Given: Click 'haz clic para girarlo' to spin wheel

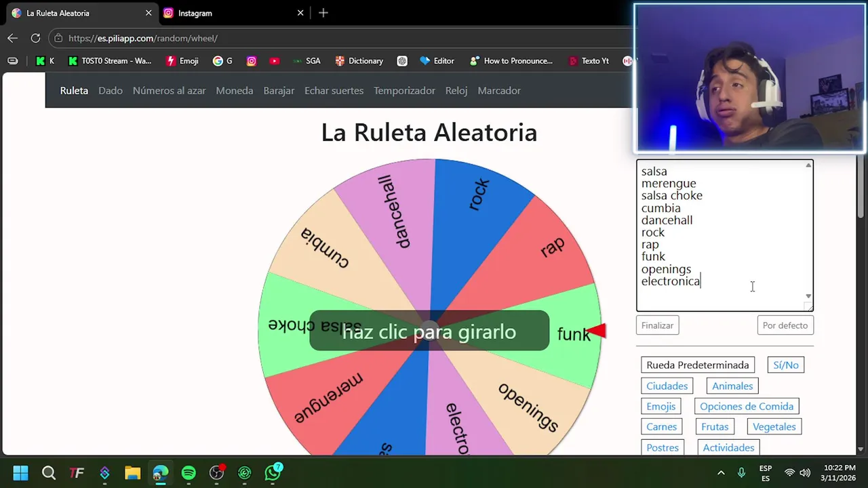Looking at the screenshot, I should (429, 331).
